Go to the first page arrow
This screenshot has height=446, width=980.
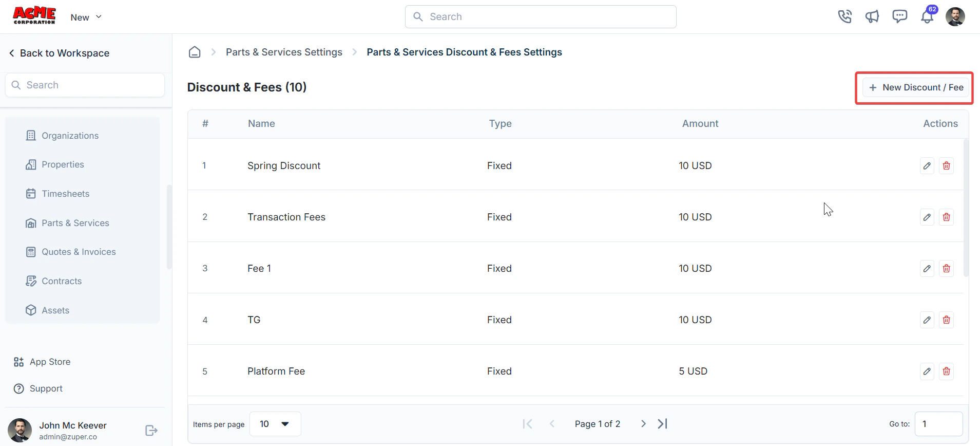pos(527,424)
